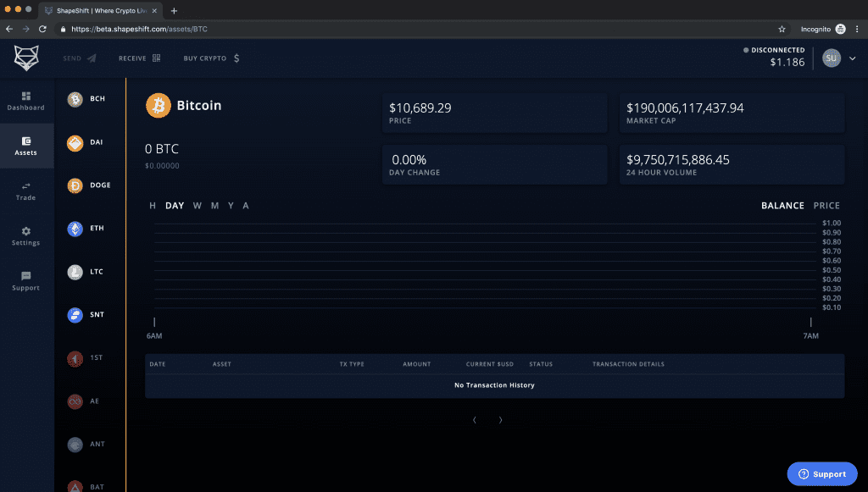Screen dimensions: 868x492
Task: Click the STATUS column header
Action: click(x=541, y=364)
